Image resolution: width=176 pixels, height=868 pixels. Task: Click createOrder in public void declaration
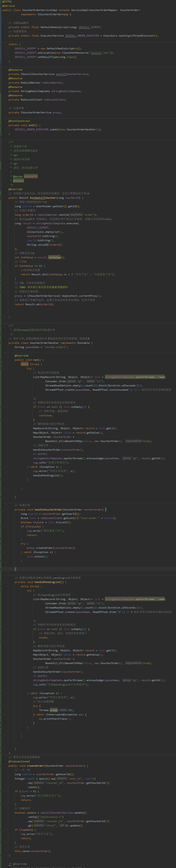click(35, 766)
